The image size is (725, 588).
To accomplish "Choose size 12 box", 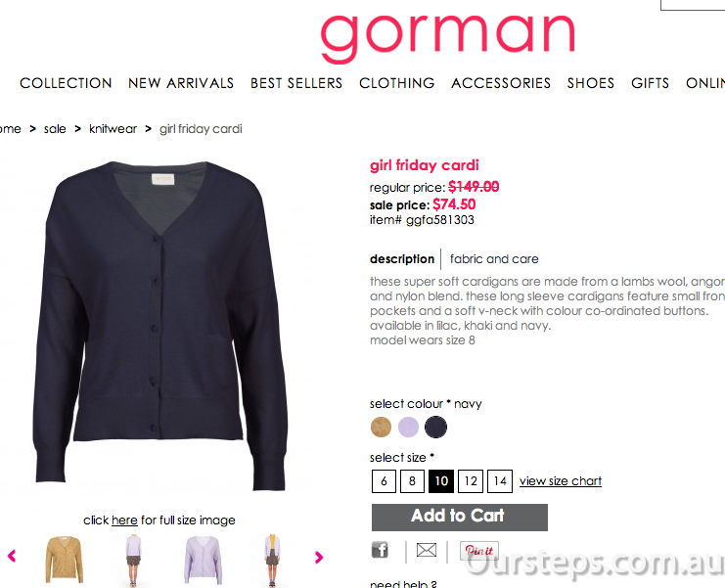I will [x=471, y=481].
